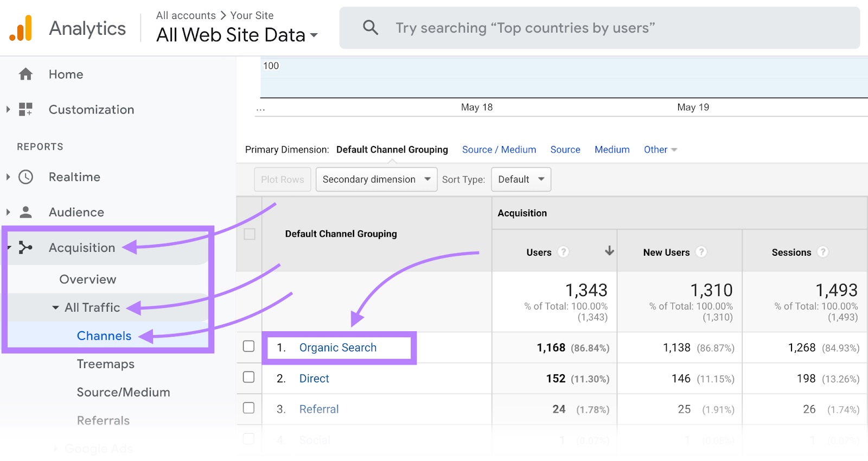868x461 pixels.
Task: Open the Treemaps report in sidebar
Action: tap(106, 364)
